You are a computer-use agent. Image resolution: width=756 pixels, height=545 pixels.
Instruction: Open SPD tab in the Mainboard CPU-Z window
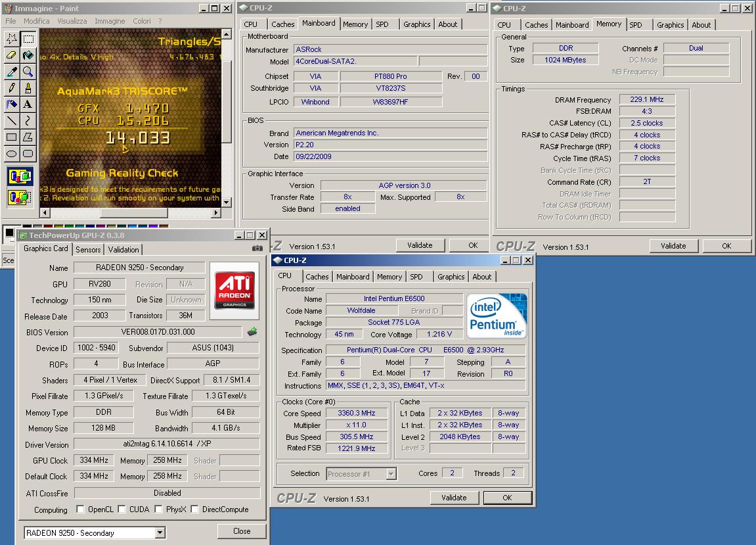(382, 24)
